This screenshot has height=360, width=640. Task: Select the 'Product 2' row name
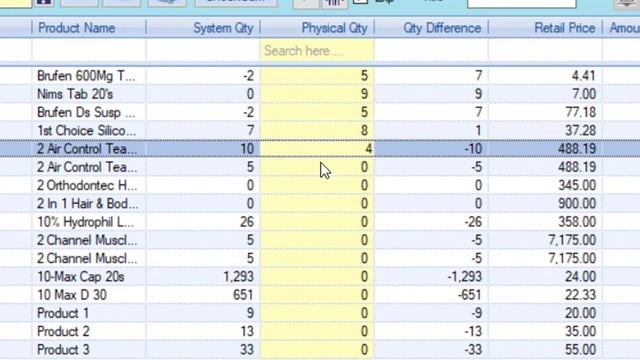pos(63,331)
